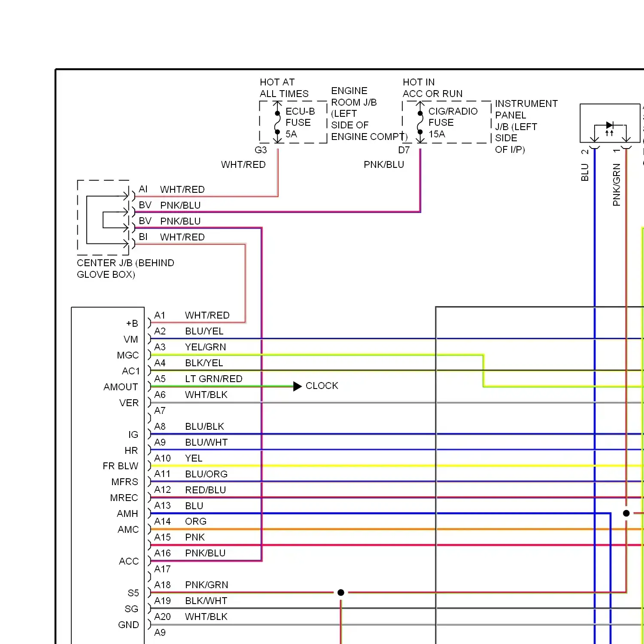
Task: Click the LT GRN/RED wire color on A5
Action: (x=214, y=379)
